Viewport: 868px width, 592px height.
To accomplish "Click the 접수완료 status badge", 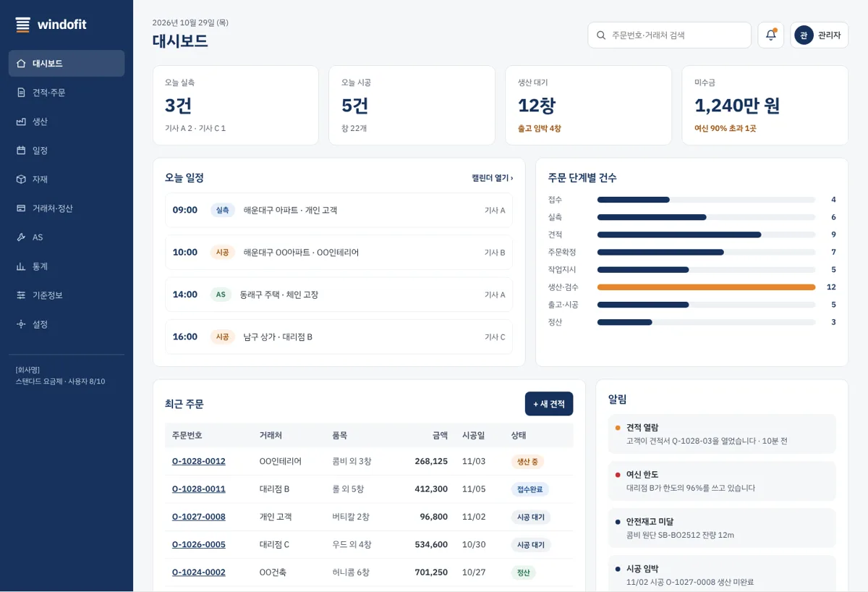I will (x=529, y=489).
